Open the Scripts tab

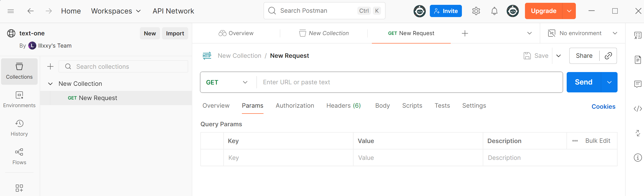[x=412, y=106]
